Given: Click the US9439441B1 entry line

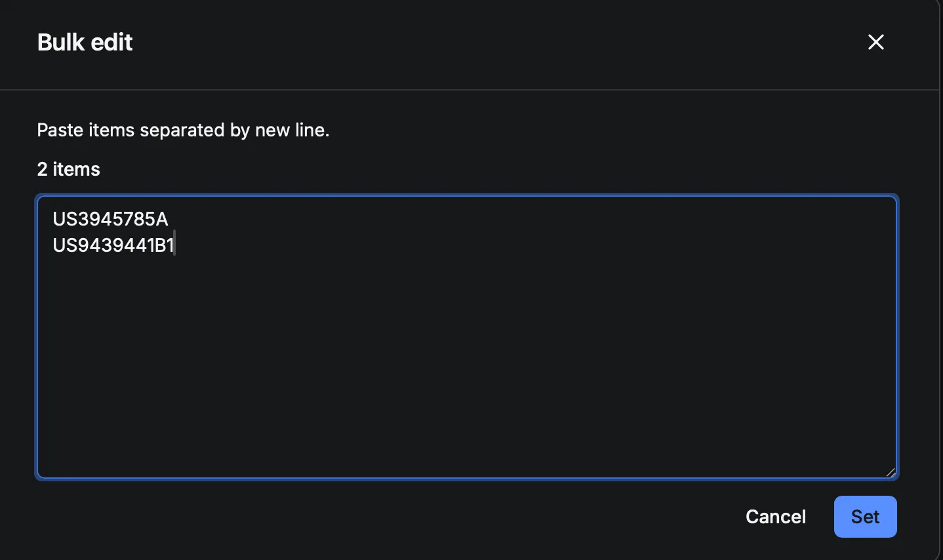Looking at the screenshot, I should click(113, 245).
